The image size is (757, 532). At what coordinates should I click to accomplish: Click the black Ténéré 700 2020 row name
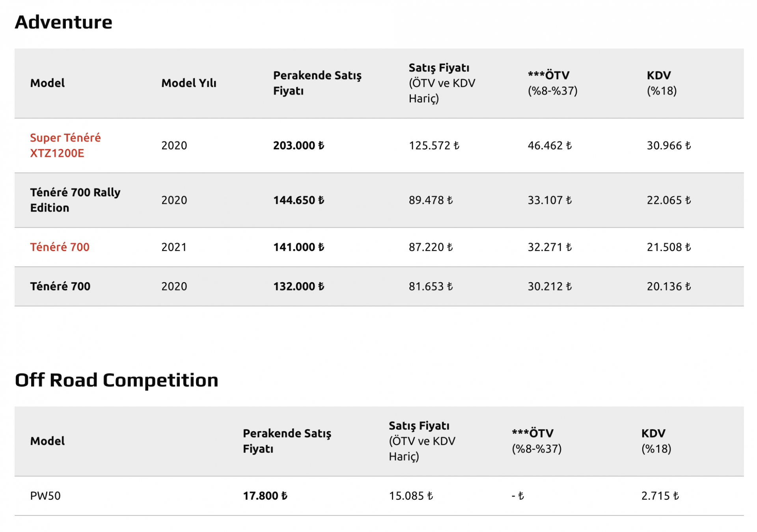[60, 286]
